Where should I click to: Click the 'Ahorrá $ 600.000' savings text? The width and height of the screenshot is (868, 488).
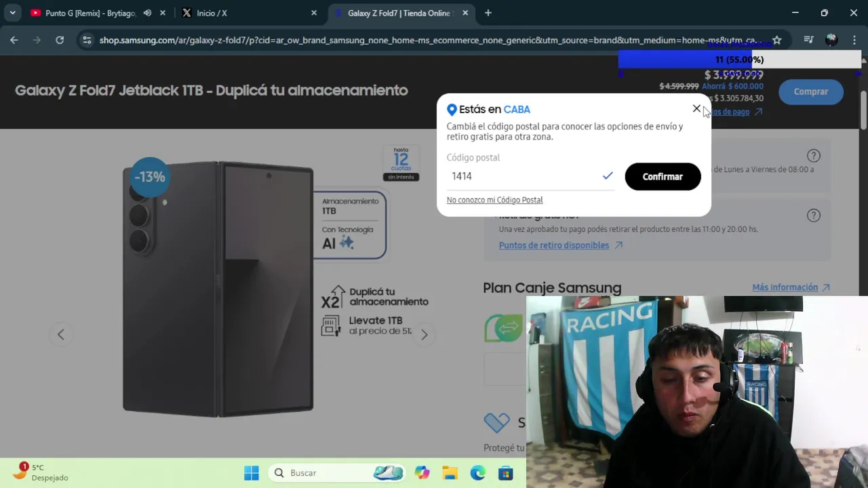click(732, 86)
